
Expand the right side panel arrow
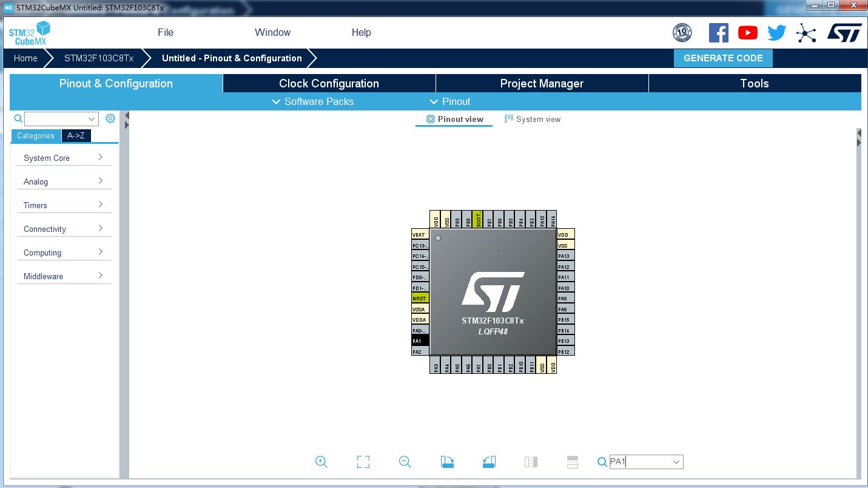click(x=859, y=133)
